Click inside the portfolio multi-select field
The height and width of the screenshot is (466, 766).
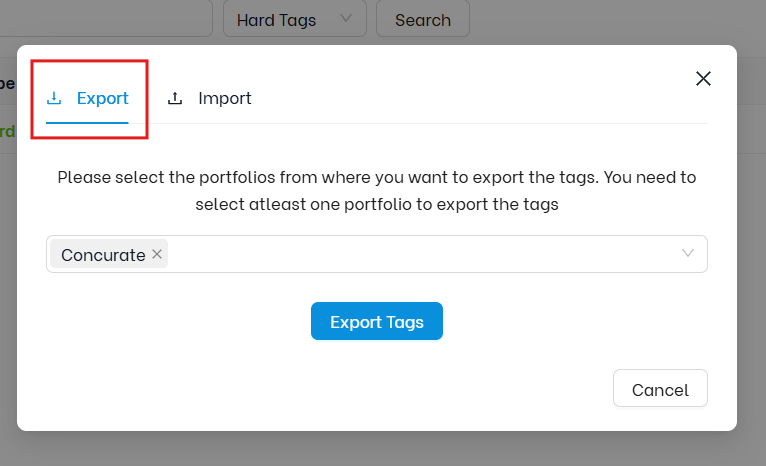(x=377, y=254)
